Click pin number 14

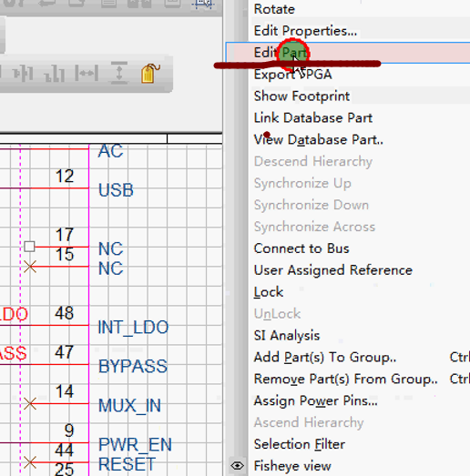[x=65, y=391]
